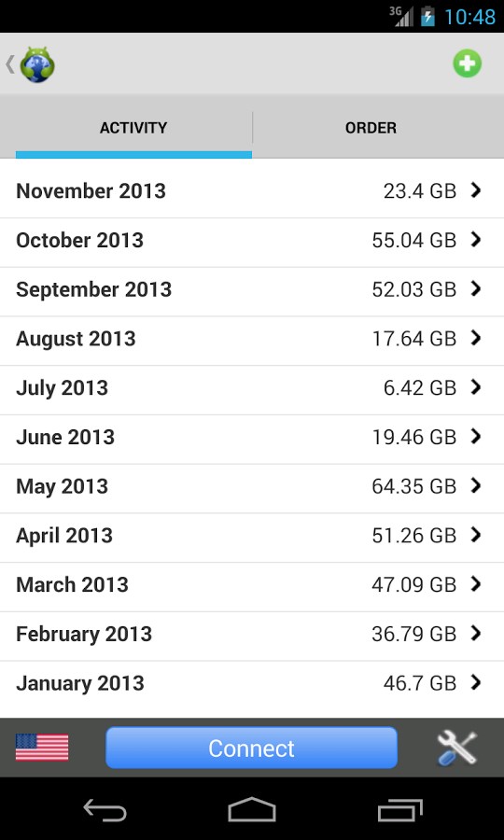Select the ACTIVITY tab
504x840 pixels.
[133, 128]
